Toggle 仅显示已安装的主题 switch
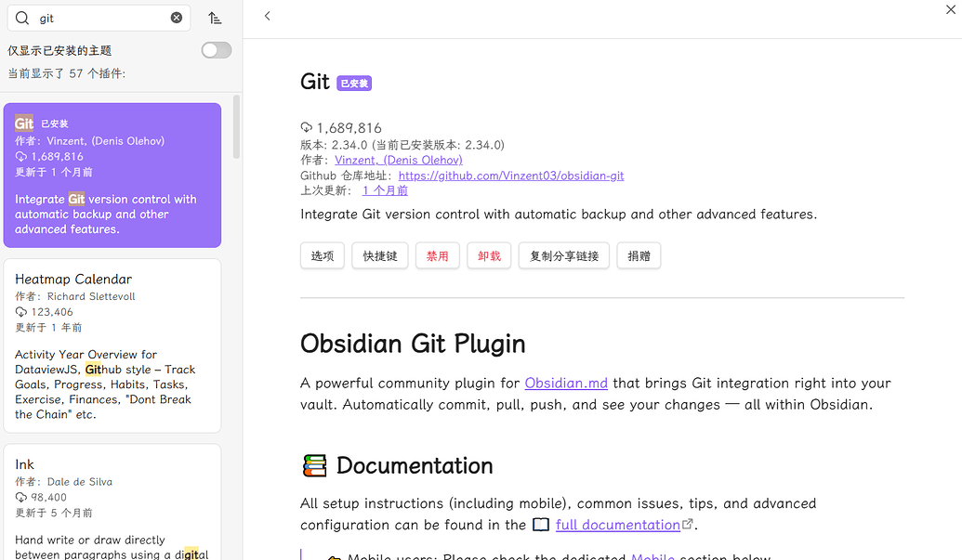962x560 pixels. pos(216,50)
